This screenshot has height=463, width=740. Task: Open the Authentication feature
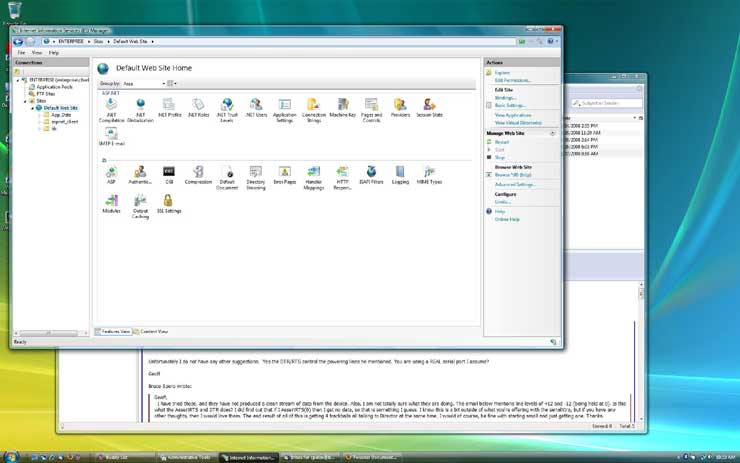click(140, 175)
